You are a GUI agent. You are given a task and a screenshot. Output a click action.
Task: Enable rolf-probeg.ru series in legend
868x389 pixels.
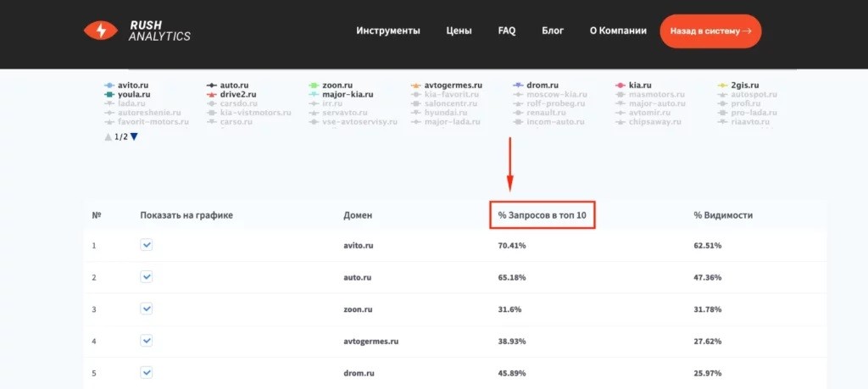click(549, 103)
